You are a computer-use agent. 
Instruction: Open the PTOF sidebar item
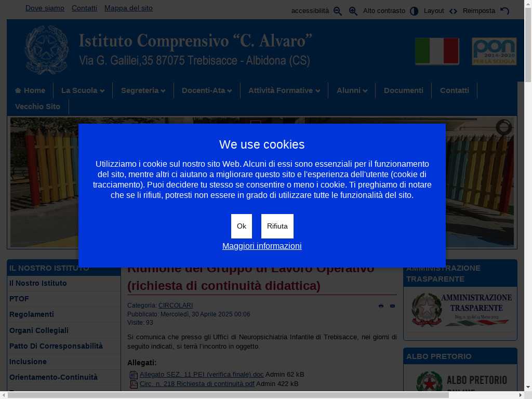click(19, 299)
